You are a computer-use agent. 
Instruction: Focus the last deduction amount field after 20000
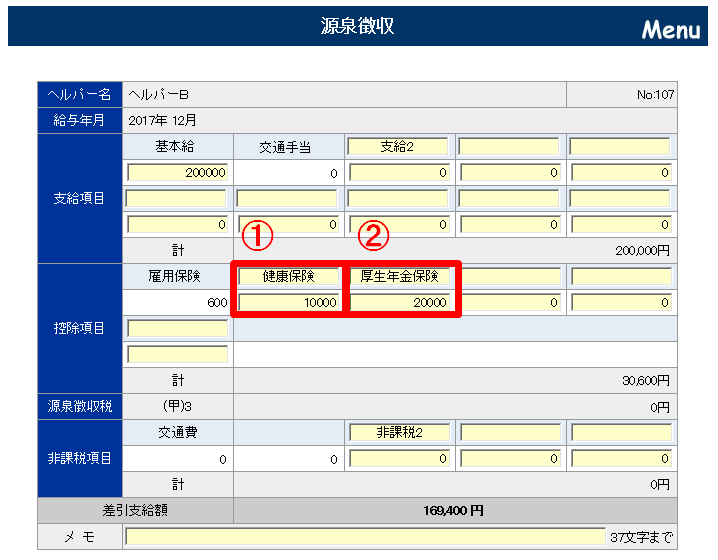click(619, 302)
